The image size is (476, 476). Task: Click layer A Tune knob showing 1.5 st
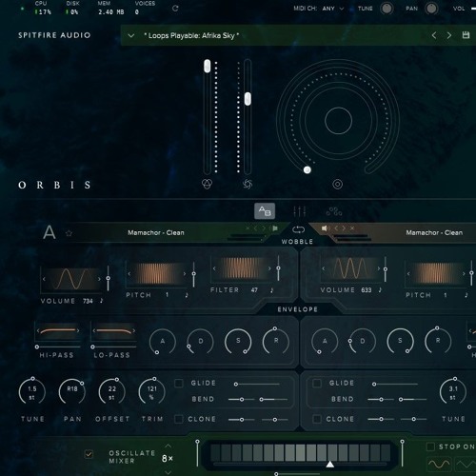click(32, 392)
